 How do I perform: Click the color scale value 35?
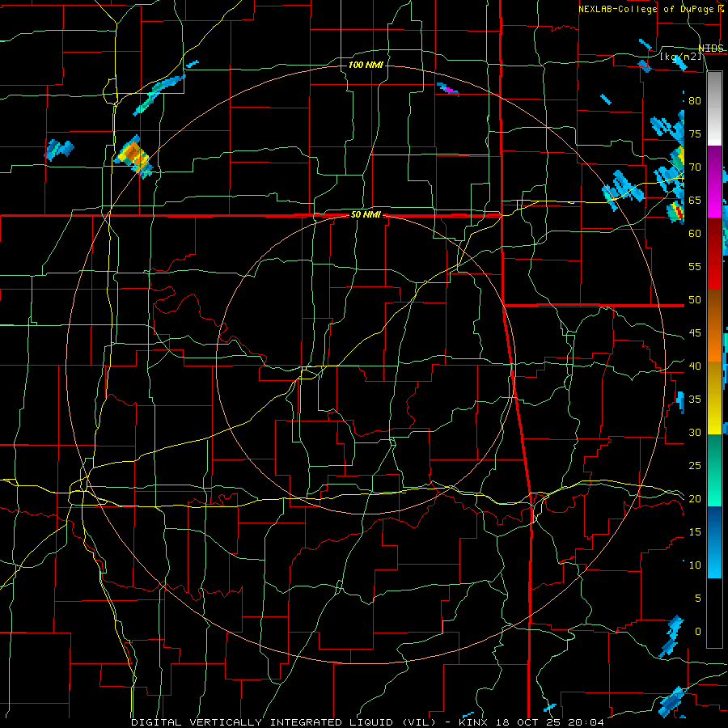[x=695, y=400]
